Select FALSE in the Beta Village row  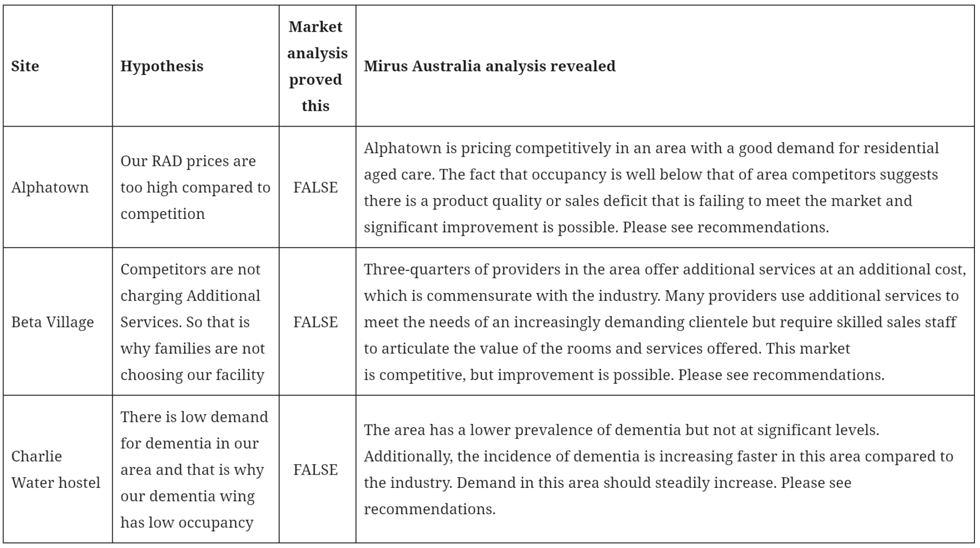315,322
